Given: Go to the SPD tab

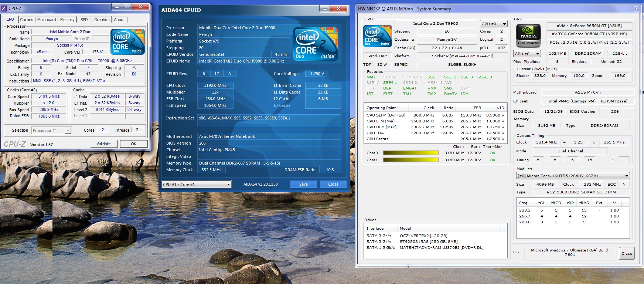Looking at the screenshot, I should [x=84, y=20].
